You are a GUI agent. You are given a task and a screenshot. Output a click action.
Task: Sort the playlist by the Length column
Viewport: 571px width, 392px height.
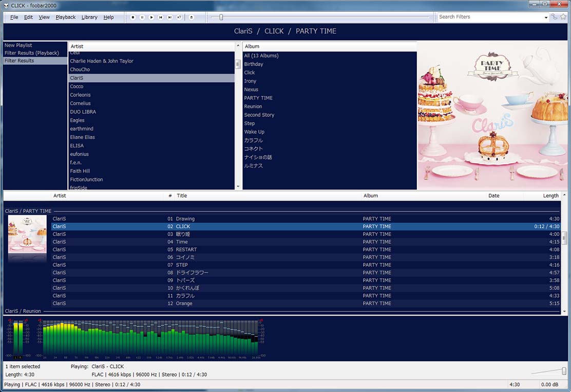coord(542,195)
